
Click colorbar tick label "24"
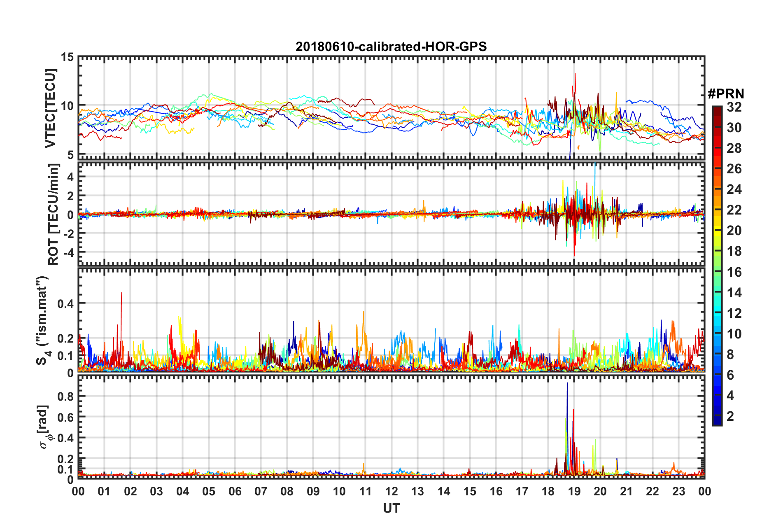coord(734,189)
